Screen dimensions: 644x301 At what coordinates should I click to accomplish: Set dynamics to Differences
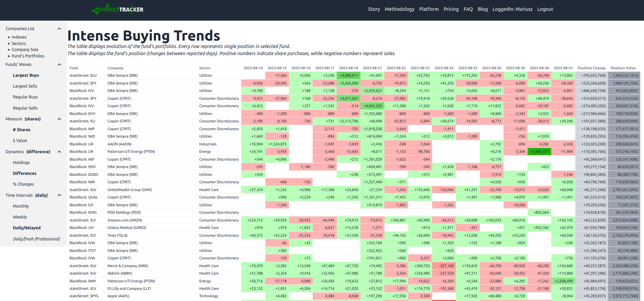[25, 173]
